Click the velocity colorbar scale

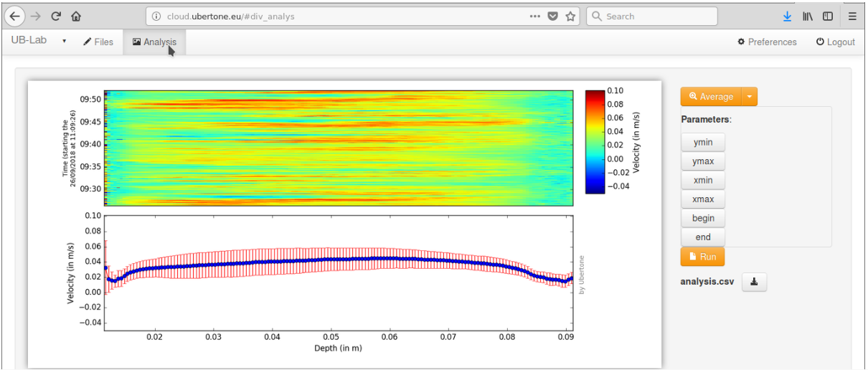595,142
